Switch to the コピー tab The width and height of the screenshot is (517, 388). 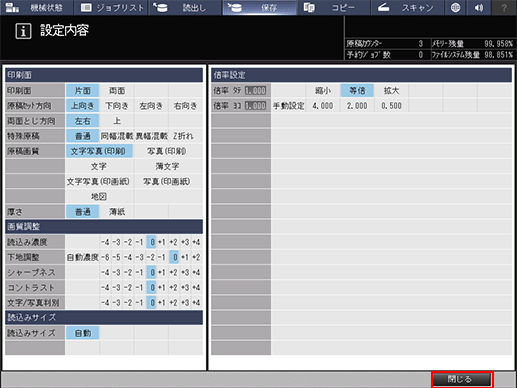[x=333, y=7]
